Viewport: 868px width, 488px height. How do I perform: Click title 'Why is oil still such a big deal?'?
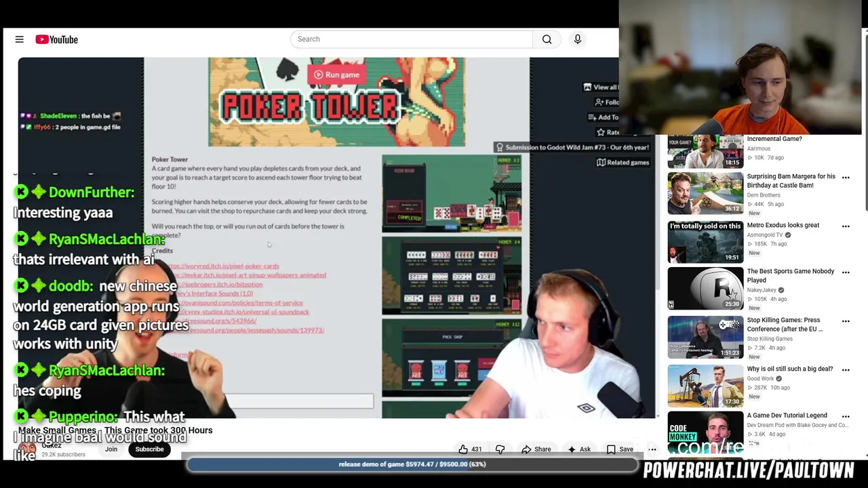pos(790,369)
